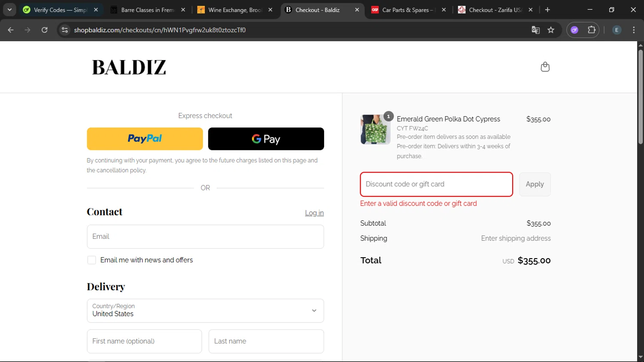The width and height of the screenshot is (644, 362).
Task: Open the tab search dropdown arrow
Action: [9, 9]
